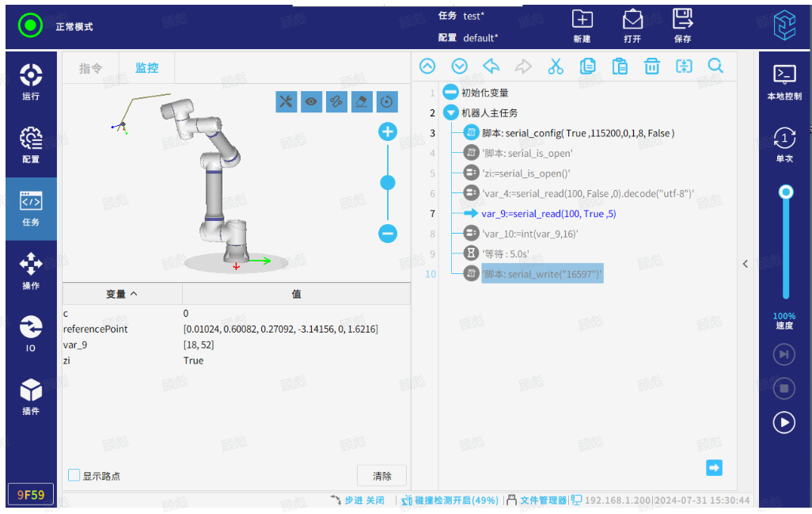Expand the collapsed right side panel arrow
Screen dimensions: 812x514
pos(745,264)
